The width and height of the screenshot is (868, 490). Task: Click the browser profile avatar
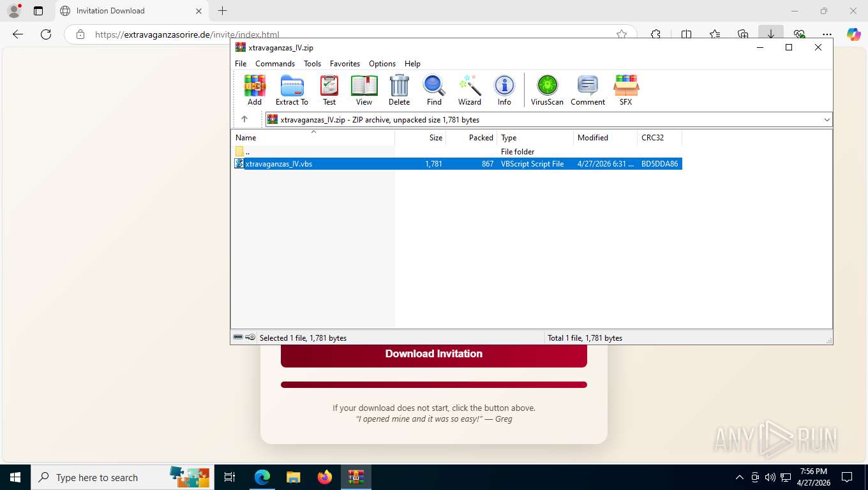point(14,11)
